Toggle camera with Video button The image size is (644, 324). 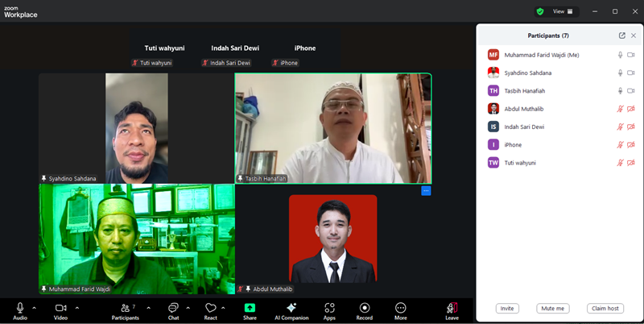pyautogui.click(x=61, y=311)
